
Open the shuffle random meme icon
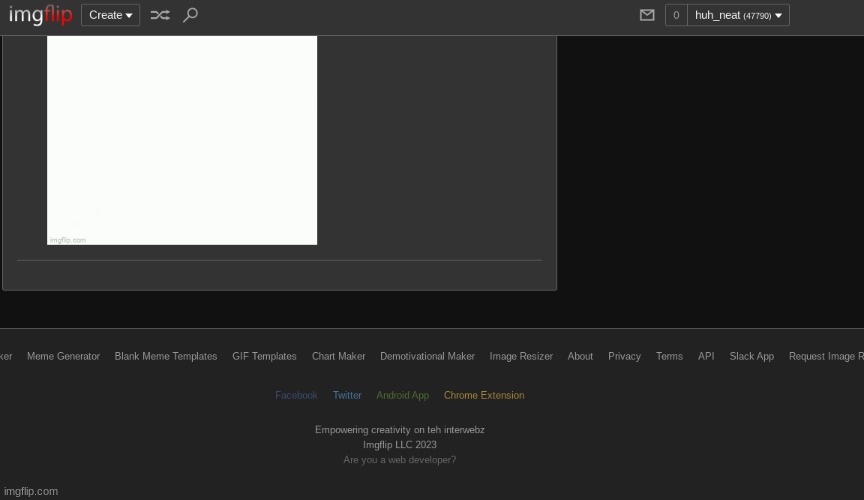pyautogui.click(x=160, y=15)
